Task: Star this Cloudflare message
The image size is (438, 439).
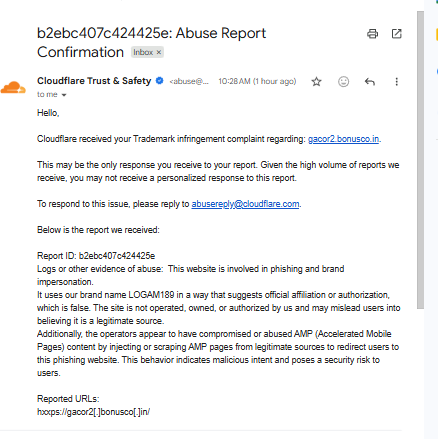Action: click(x=316, y=82)
